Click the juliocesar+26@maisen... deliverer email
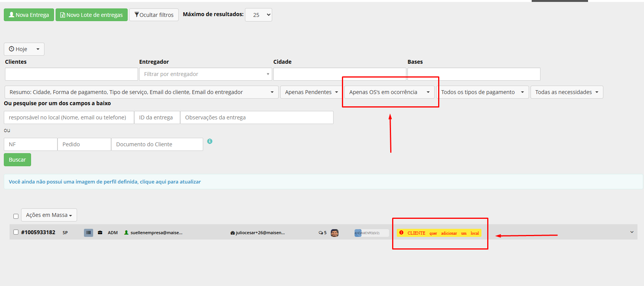Screen dimensions: 644x286 click(260, 233)
